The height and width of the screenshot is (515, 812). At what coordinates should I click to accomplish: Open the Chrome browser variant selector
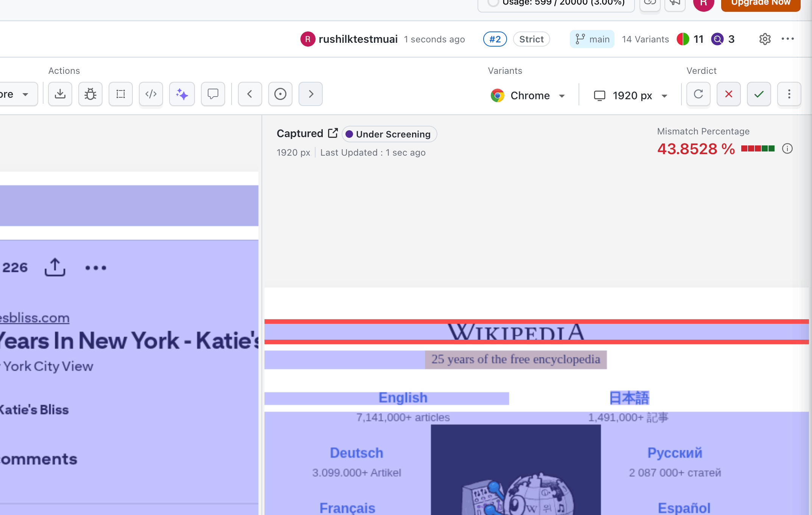(528, 95)
